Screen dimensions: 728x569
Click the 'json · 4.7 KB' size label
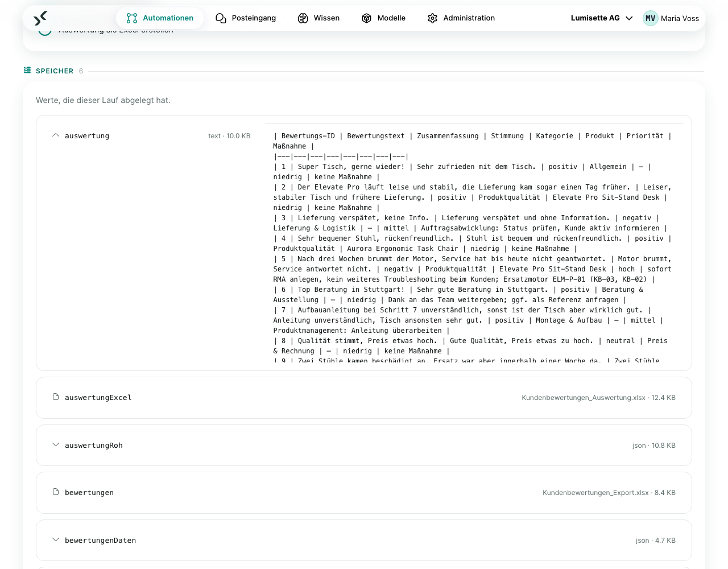pos(656,541)
